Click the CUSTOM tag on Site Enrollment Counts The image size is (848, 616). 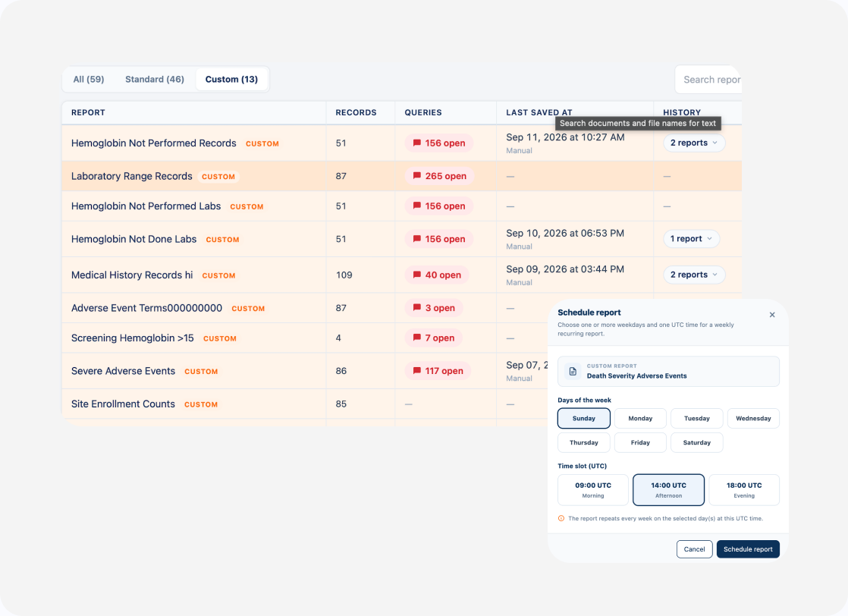point(201,404)
